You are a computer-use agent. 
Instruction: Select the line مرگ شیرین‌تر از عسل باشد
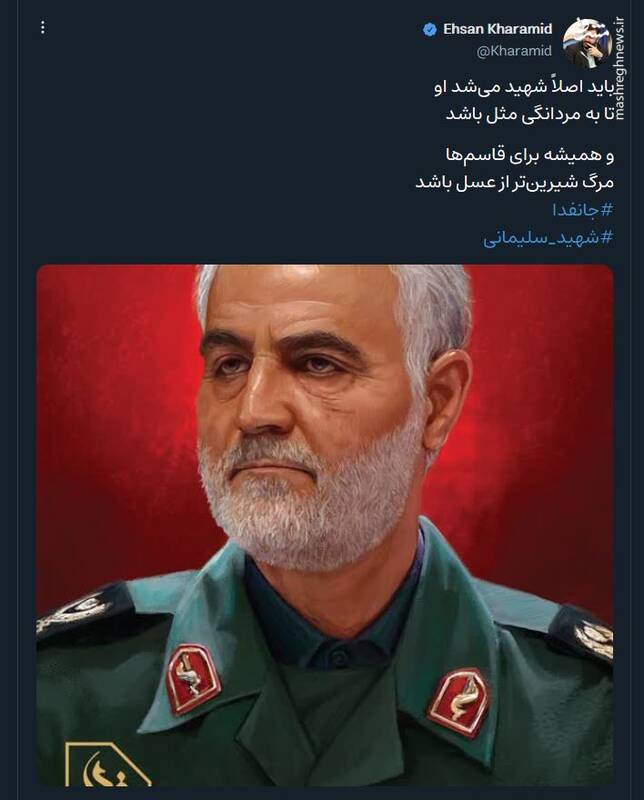coord(514,183)
